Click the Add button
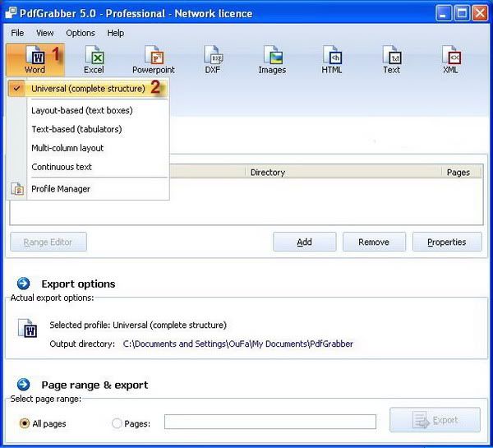 [305, 242]
